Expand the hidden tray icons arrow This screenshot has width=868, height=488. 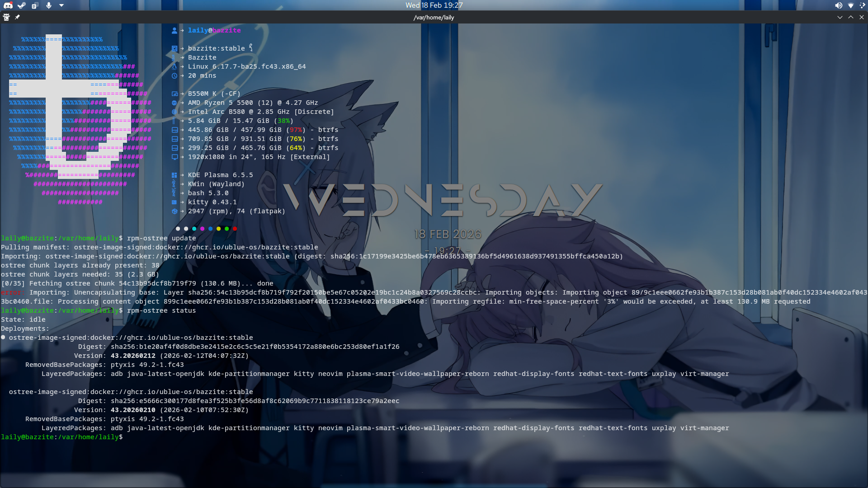tap(61, 5)
